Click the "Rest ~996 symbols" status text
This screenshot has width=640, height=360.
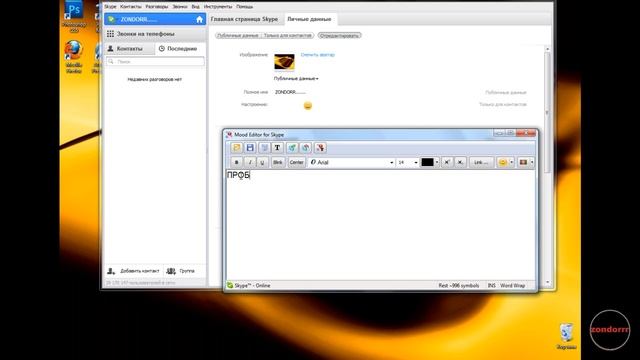pyautogui.click(x=459, y=285)
